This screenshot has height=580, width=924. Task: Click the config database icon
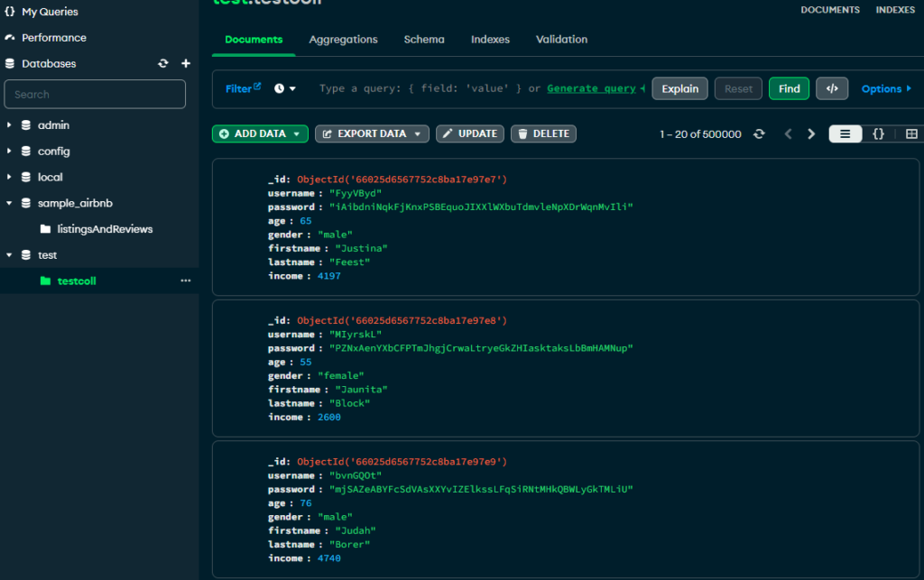point(26,151)
